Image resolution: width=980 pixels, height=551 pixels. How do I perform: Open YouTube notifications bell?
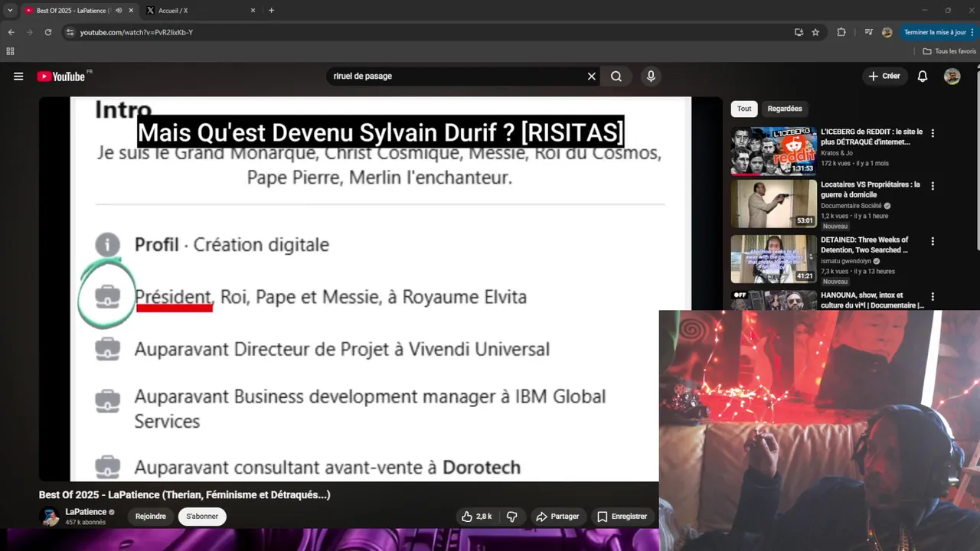pyautogui.click(x=923, y=77)
